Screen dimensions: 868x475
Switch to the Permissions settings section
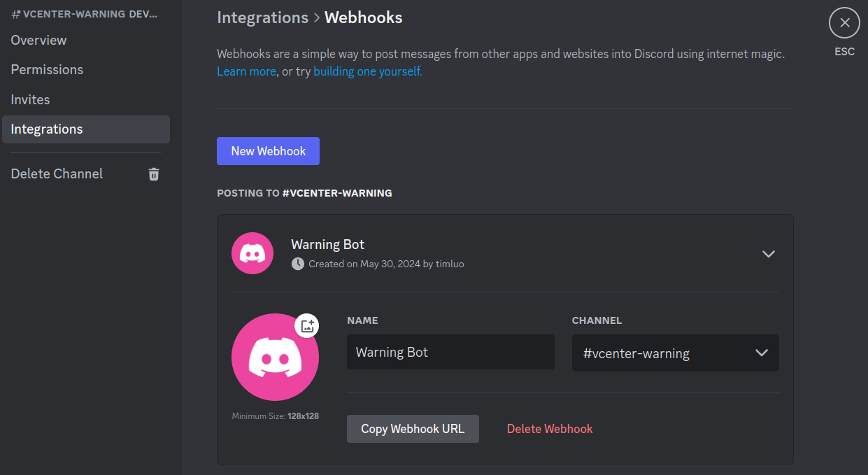coord(47,69)
